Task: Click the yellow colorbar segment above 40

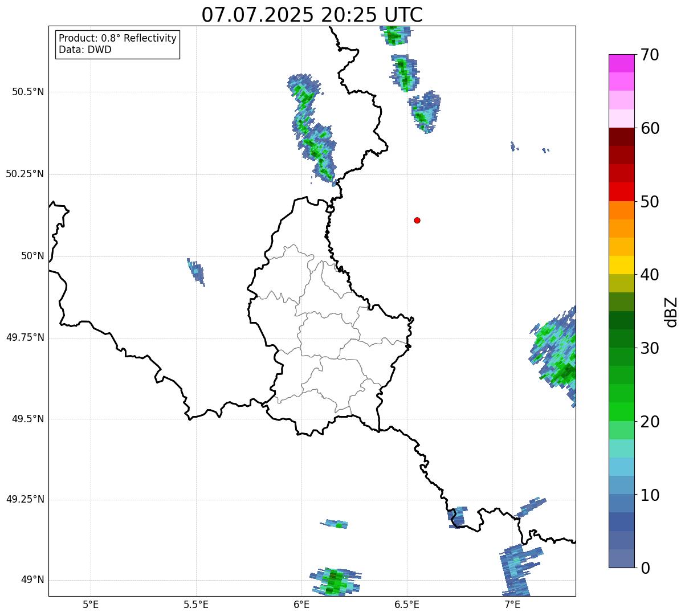Action: (622, 265)
